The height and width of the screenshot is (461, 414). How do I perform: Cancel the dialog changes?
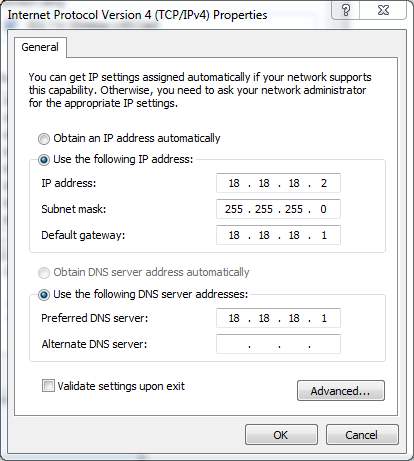[x=362, y=435]
